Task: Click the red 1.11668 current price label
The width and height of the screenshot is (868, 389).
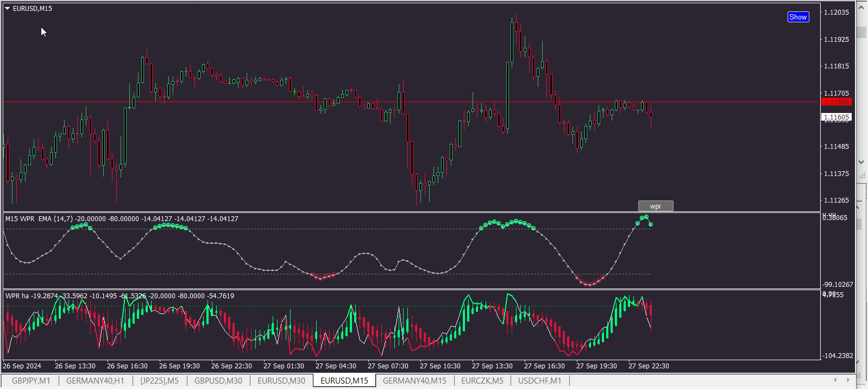Action: (x=836, y=102)
